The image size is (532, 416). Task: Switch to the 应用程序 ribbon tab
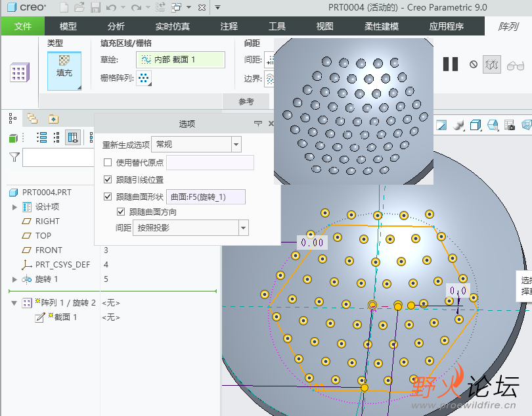pyautogui.click(x=446, y=26)
